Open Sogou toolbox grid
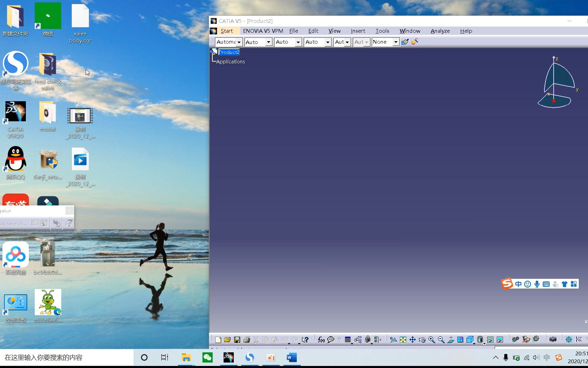Screen dimensions: 588x368 pyautogui.click(x=574, y=284)
